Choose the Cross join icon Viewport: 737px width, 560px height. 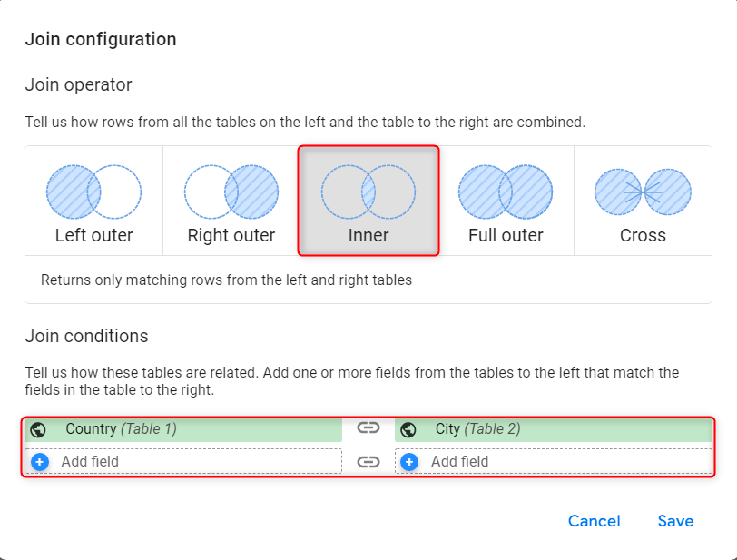[x=643, y=192]
